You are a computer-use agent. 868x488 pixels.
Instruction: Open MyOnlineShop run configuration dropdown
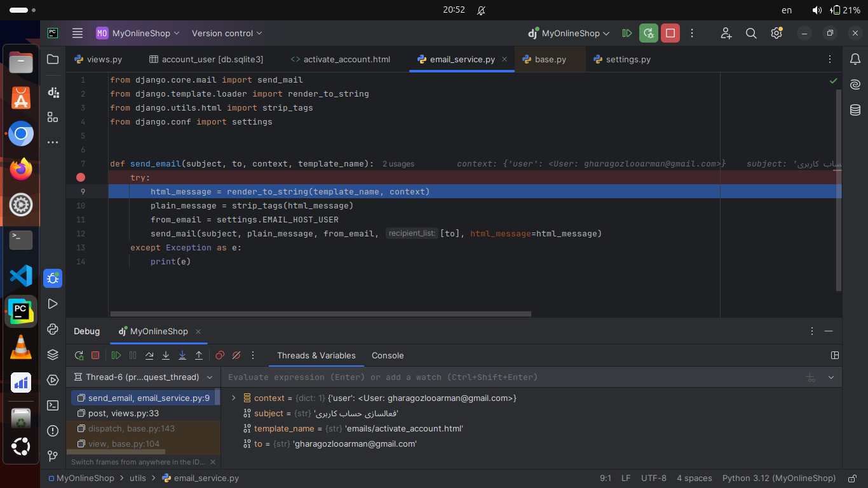[569, 33]
